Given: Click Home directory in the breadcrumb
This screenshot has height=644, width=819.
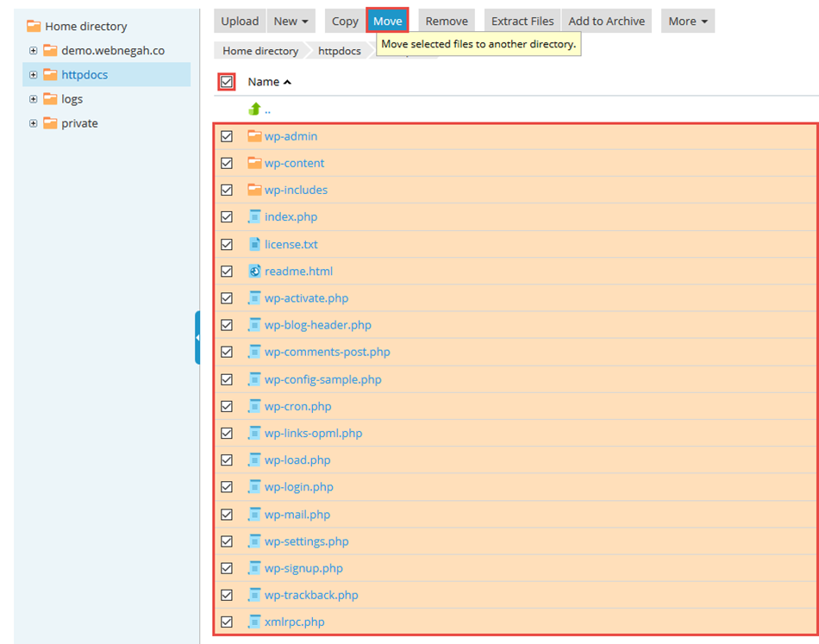Looking at the screenshot, I should [x=260, y=51].
